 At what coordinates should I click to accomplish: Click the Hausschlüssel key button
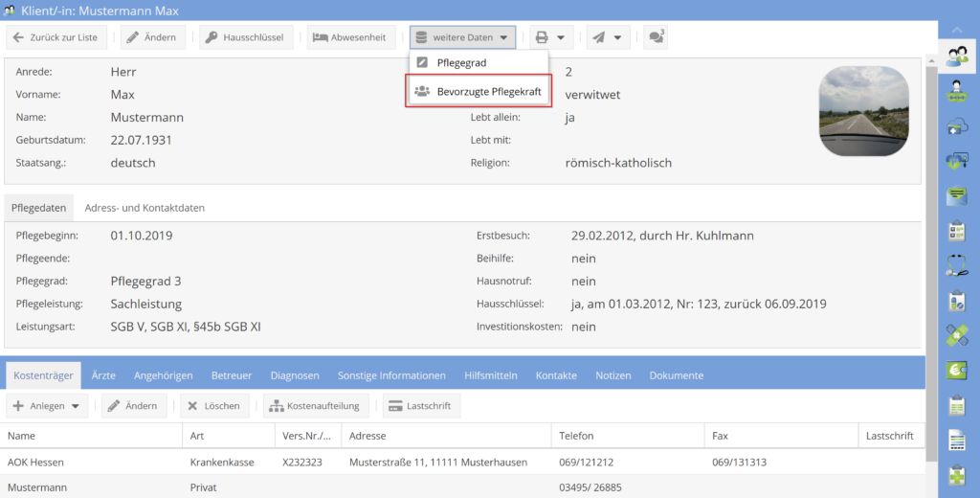pyautogui.click(x=246, y=37)
